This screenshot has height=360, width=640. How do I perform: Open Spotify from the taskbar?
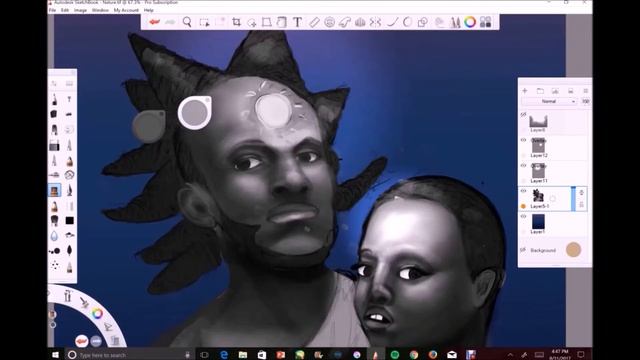tap(395, 355)
